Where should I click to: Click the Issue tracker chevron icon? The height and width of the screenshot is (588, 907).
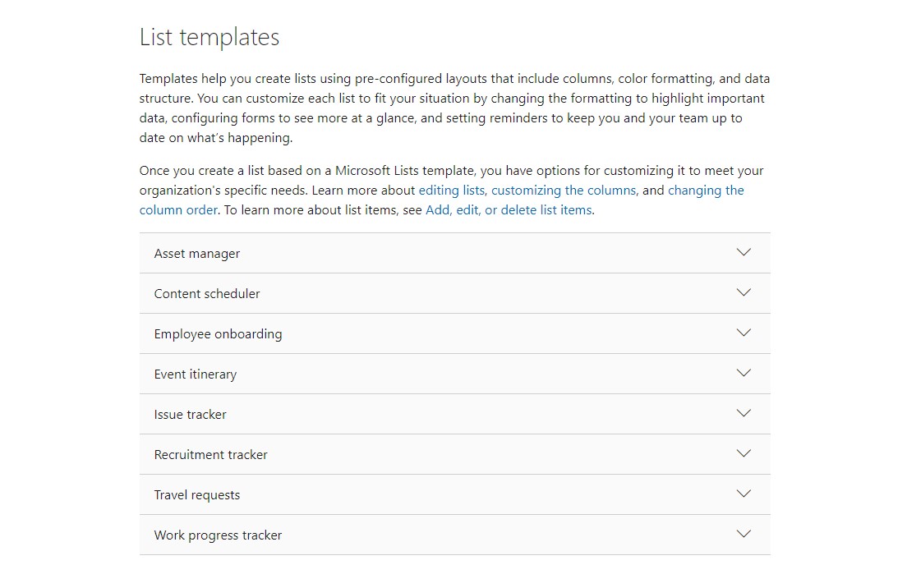coord(744,413)
